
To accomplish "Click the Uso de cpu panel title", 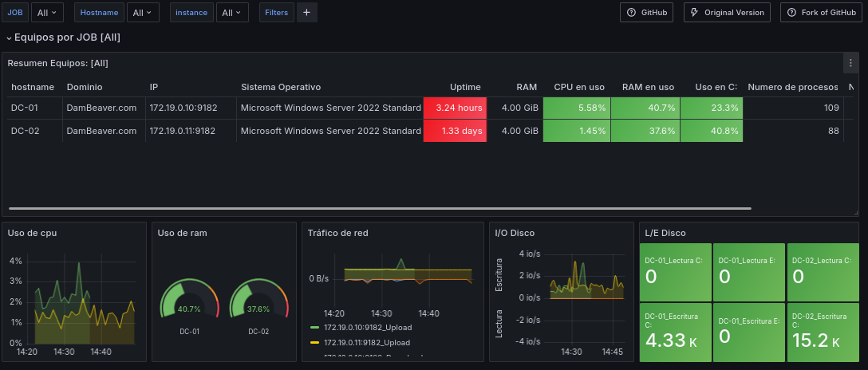I will (32, 233).
